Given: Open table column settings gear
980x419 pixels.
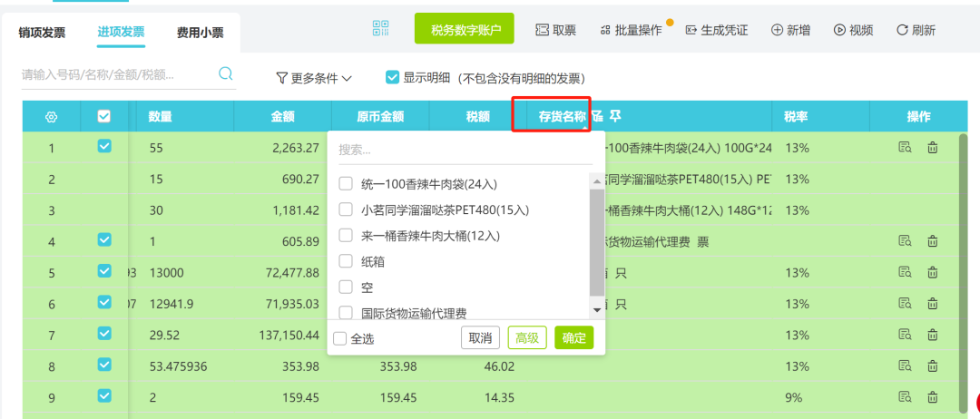Looking at the screenshot, I should [51, 117].
